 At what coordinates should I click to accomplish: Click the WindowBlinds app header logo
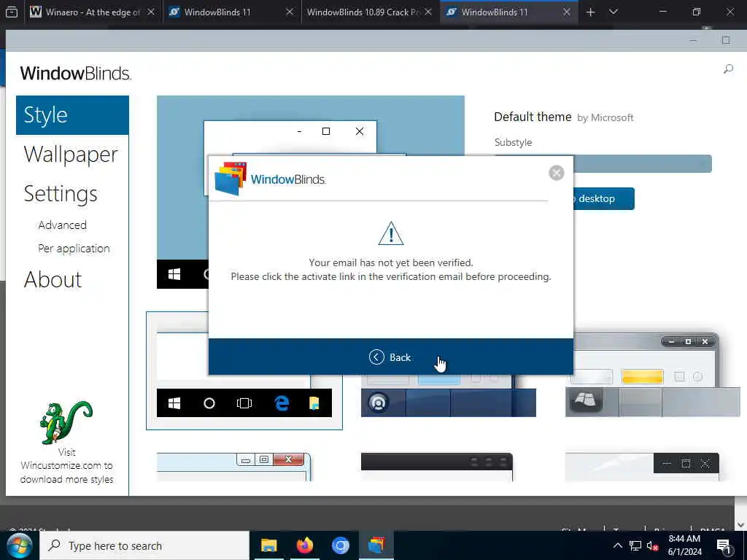pyautogui.click(x=75, y=74)
